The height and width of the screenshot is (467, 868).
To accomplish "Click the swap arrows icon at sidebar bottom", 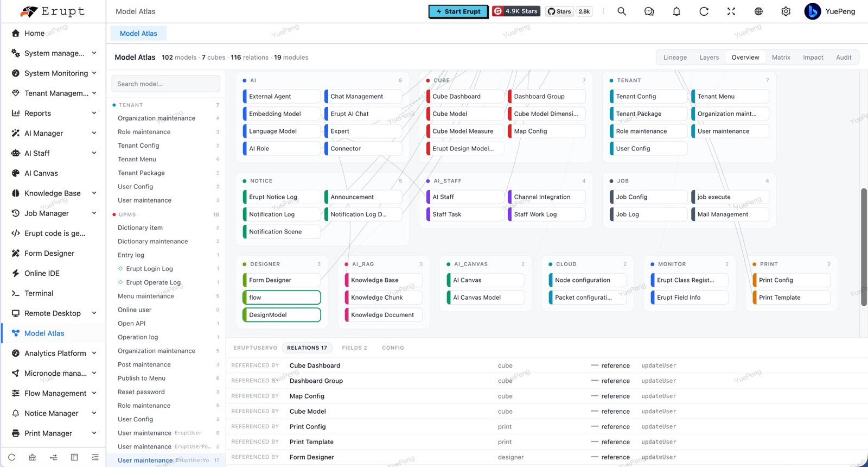I will tap(53, 457).
